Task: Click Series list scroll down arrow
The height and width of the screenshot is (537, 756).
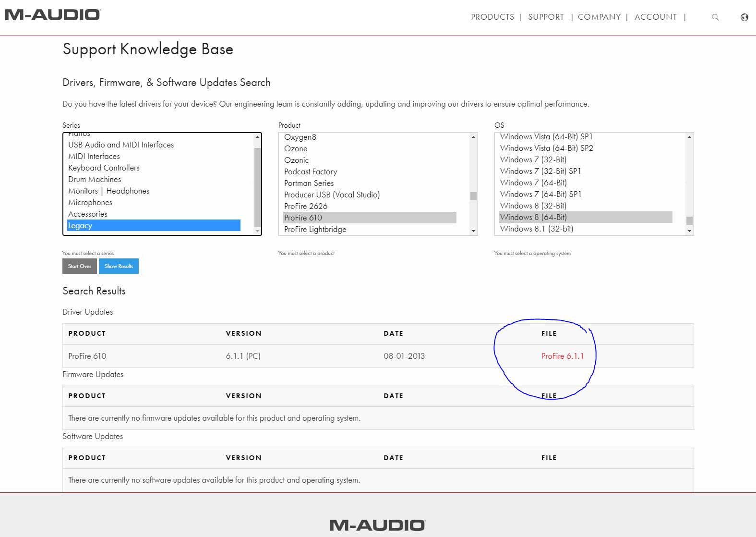Action: (258, 231)
